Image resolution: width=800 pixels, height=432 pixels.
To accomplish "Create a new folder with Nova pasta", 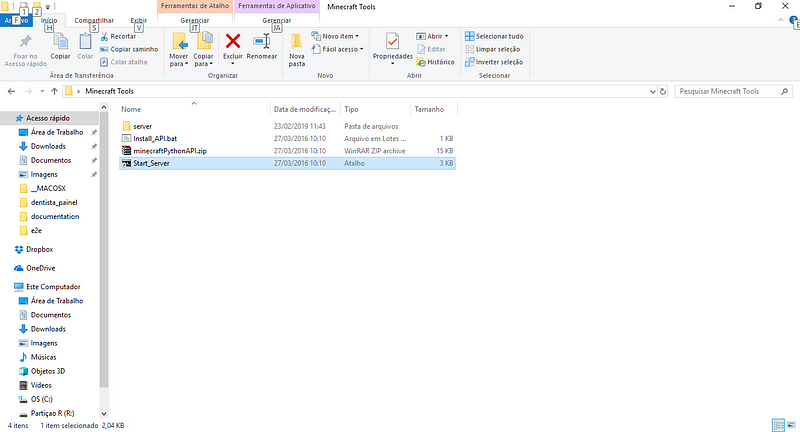I will [296, 50].
